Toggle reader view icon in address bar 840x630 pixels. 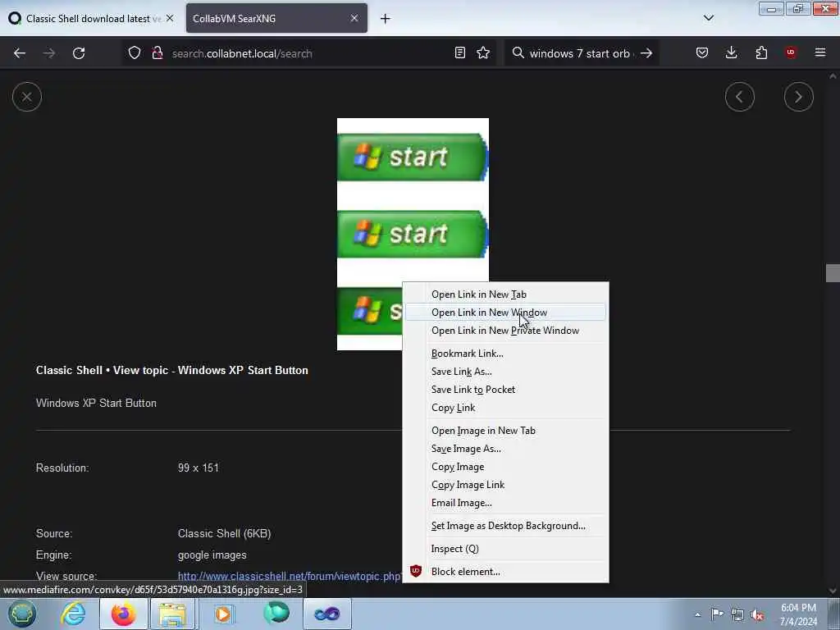point(459,53)
